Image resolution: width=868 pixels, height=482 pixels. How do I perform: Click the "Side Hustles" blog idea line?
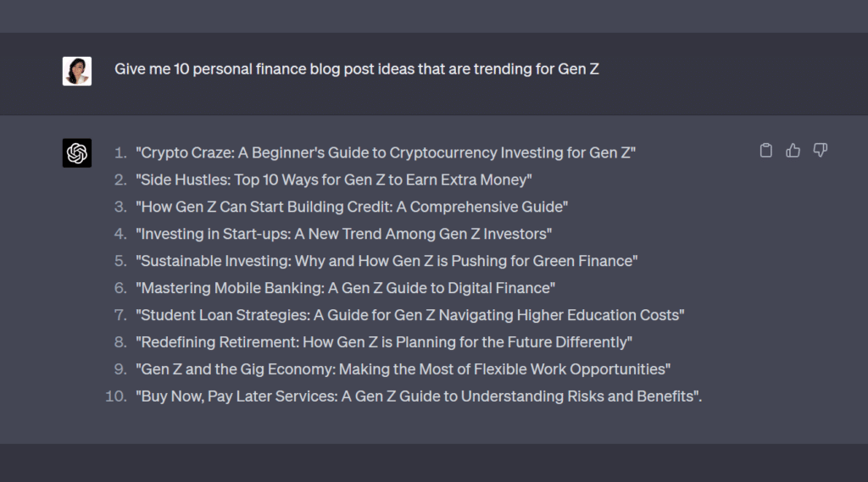pos(333,180)
